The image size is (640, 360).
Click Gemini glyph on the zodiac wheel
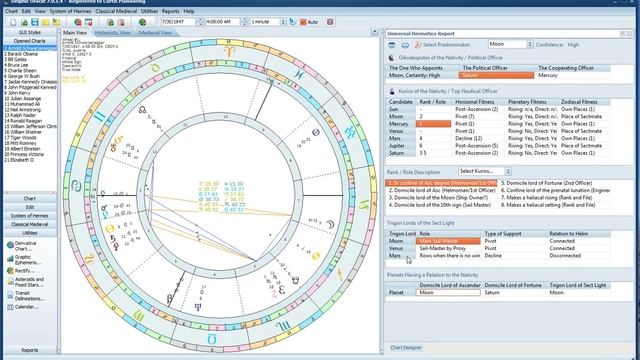pos(99,117)
